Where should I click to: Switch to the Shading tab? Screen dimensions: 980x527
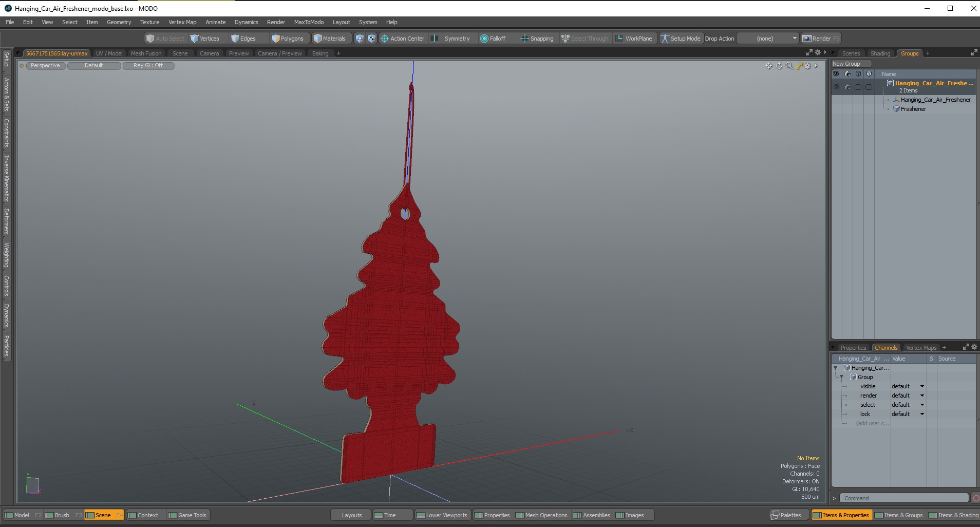coord(880,53)
